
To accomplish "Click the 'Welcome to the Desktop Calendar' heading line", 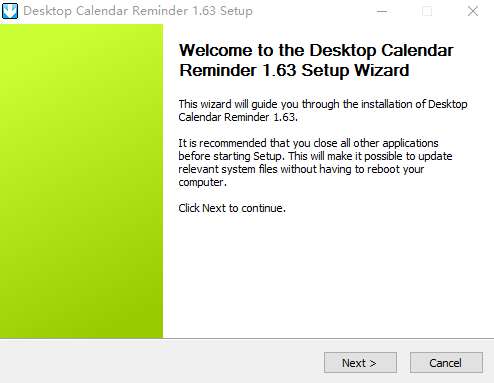I will click(x=316, y=51).
